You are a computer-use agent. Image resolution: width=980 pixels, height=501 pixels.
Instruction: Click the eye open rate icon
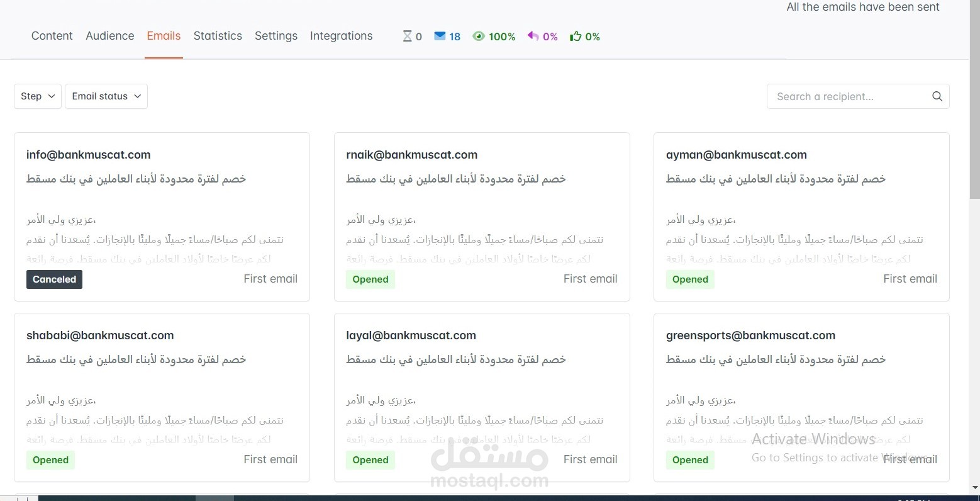pos(479,37)
